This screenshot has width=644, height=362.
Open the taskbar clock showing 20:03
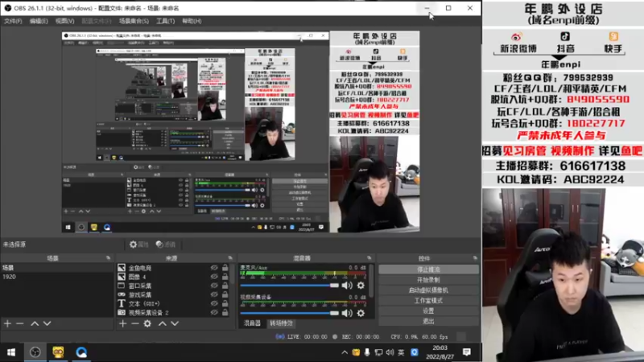440,352
